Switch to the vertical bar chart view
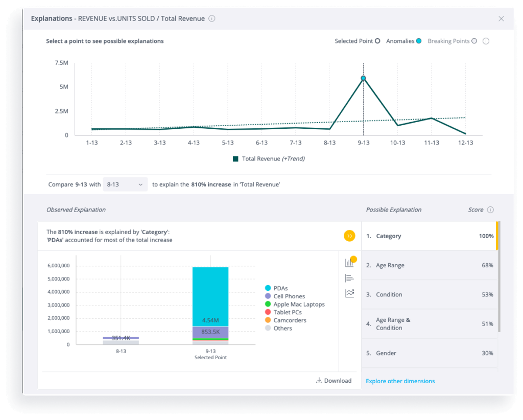 349,263
